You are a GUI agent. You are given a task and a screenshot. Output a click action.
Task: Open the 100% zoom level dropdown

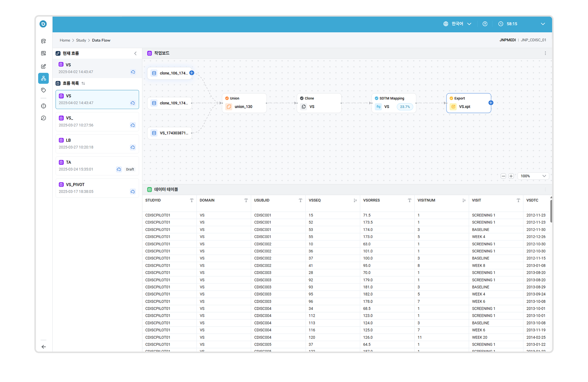[x=533, y=176]
